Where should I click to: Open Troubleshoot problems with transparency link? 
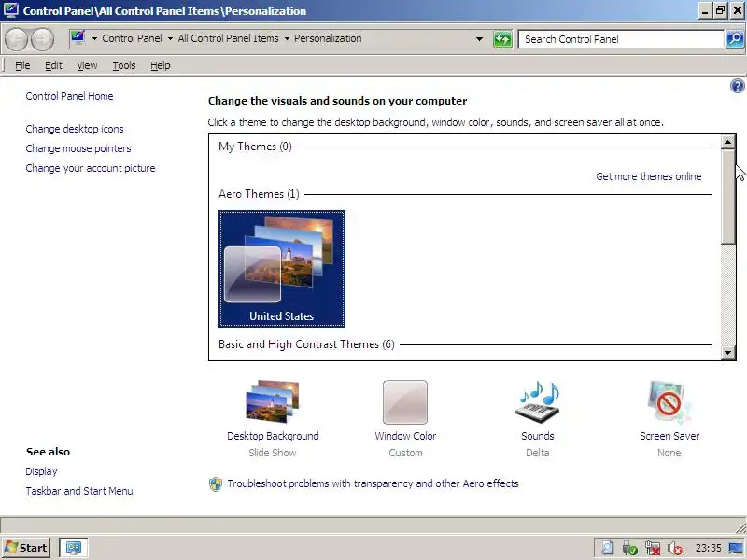point(373,483)
